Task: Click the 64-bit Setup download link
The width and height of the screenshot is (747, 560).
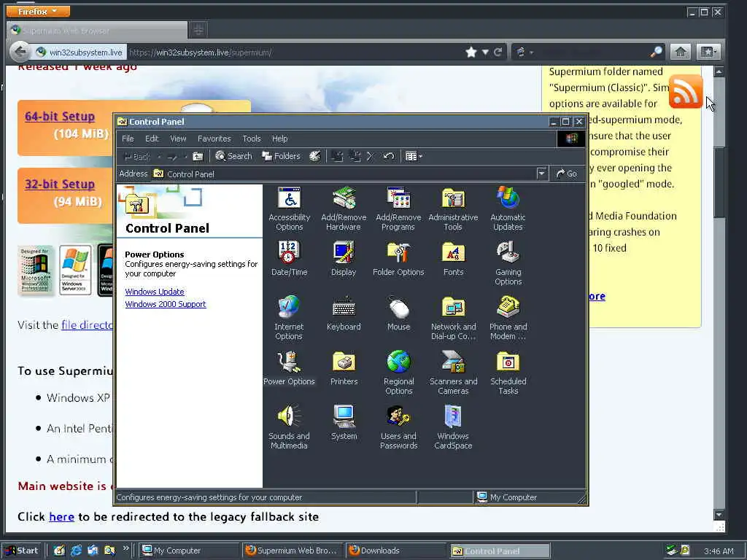Action: 60,116
